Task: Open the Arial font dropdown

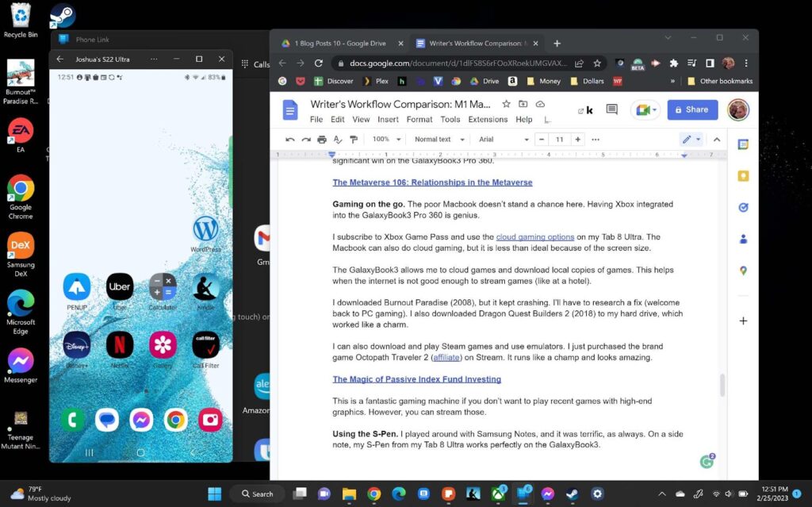Action: coord(504,140)
